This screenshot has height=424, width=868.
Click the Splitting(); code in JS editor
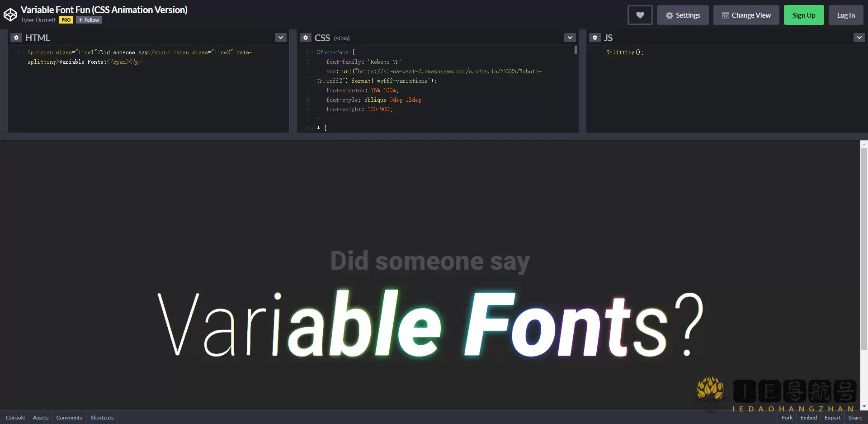(x=625, y=52)
